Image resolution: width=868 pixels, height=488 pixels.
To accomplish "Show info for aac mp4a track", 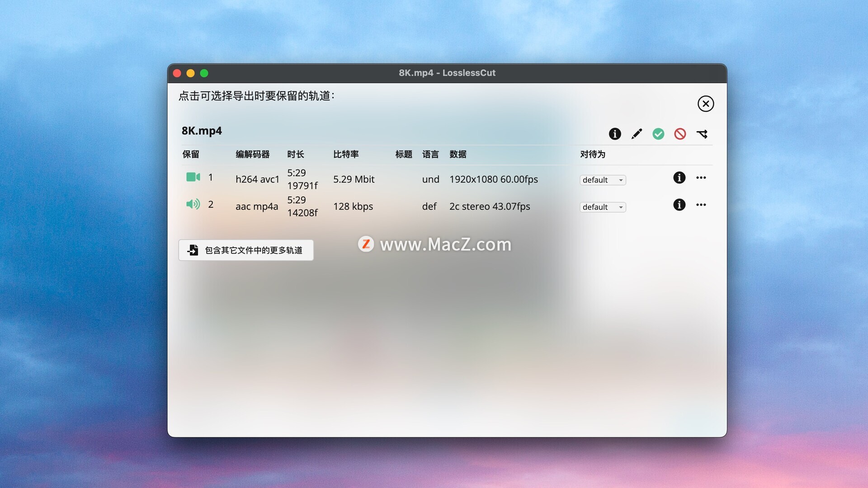I will (679, 205).
